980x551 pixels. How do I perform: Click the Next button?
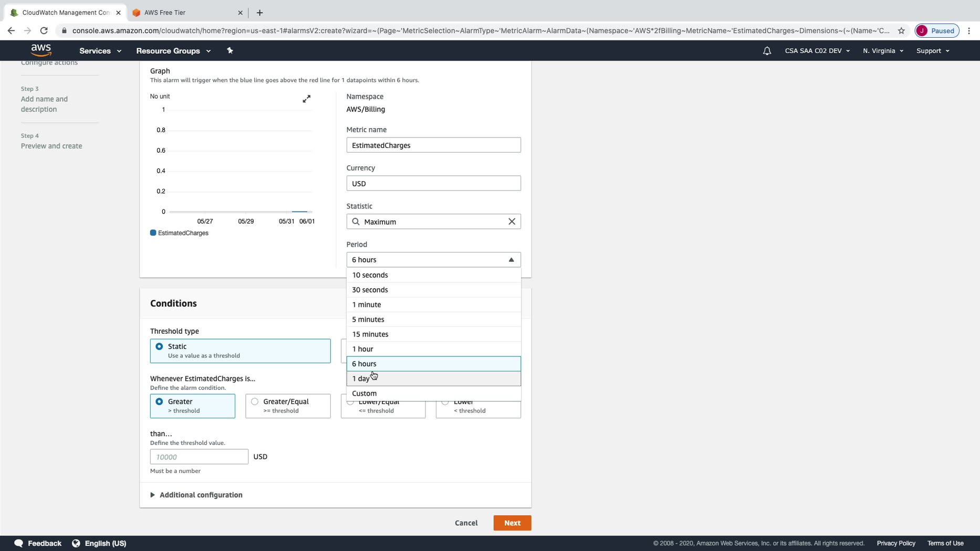512,523
